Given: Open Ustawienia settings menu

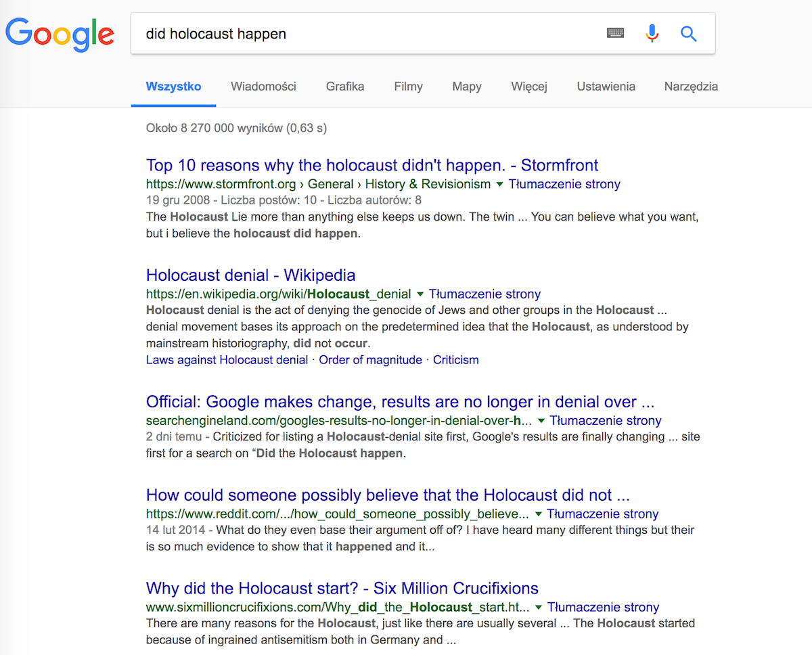Looking at the screenshot, I should 606,86.
